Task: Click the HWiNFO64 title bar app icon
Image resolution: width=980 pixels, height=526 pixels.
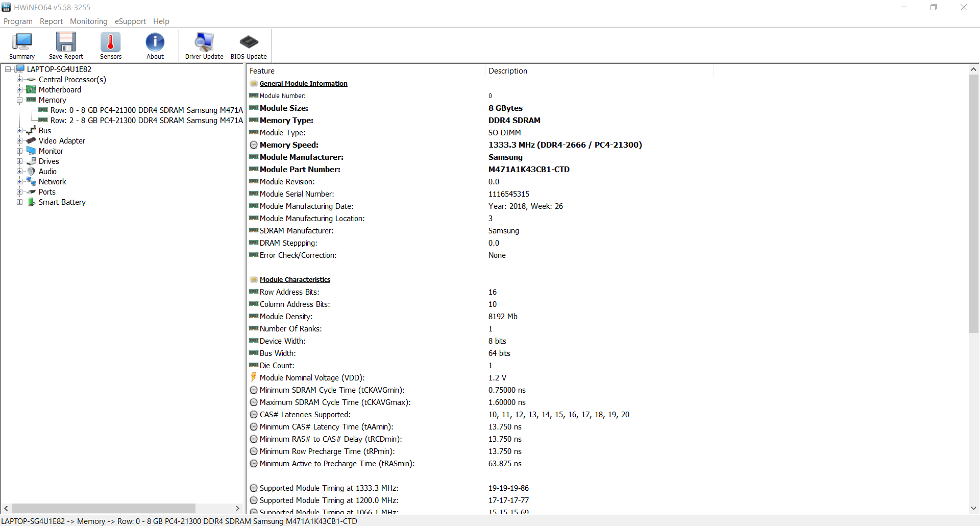Action: [6, 7]
